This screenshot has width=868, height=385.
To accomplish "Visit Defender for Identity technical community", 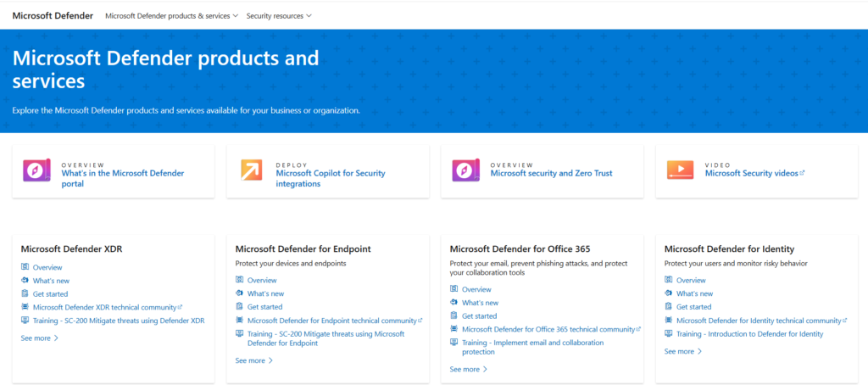I will pyautogui.click(x=762, y=321).
